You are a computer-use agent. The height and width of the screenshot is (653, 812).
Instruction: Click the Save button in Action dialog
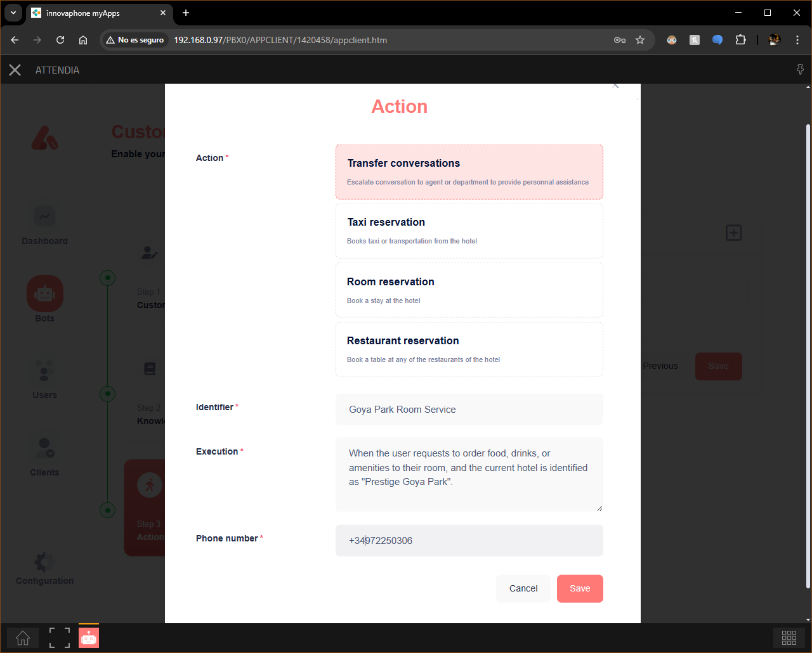pos(580,588)
